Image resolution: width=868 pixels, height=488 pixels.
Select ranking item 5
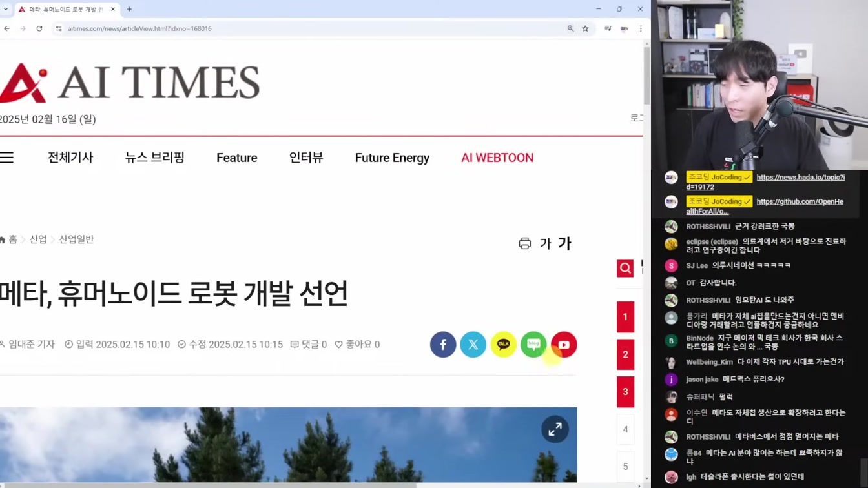coord(625,466)
